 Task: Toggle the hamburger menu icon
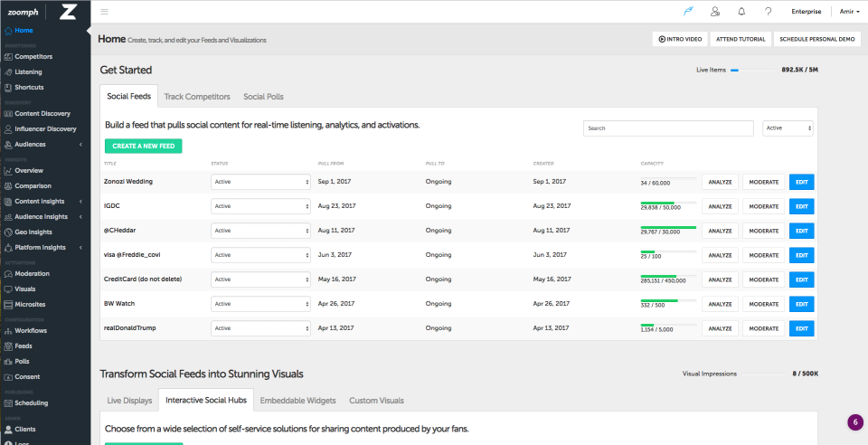coord(104,12)
